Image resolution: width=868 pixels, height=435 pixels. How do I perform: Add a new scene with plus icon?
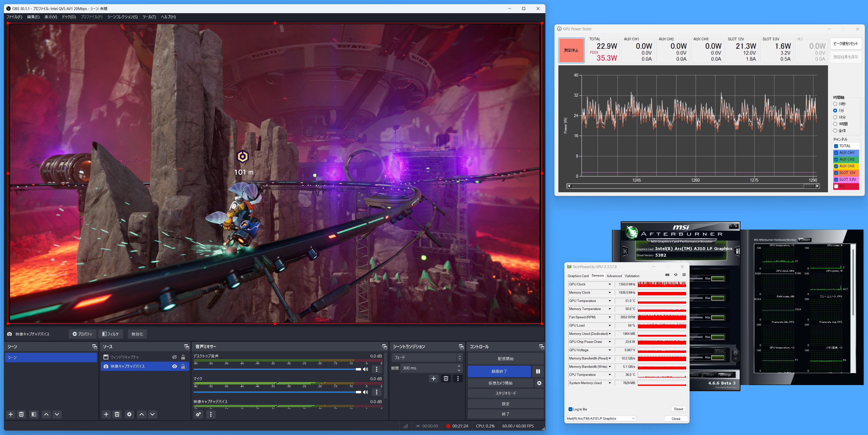tap(11, 415)
